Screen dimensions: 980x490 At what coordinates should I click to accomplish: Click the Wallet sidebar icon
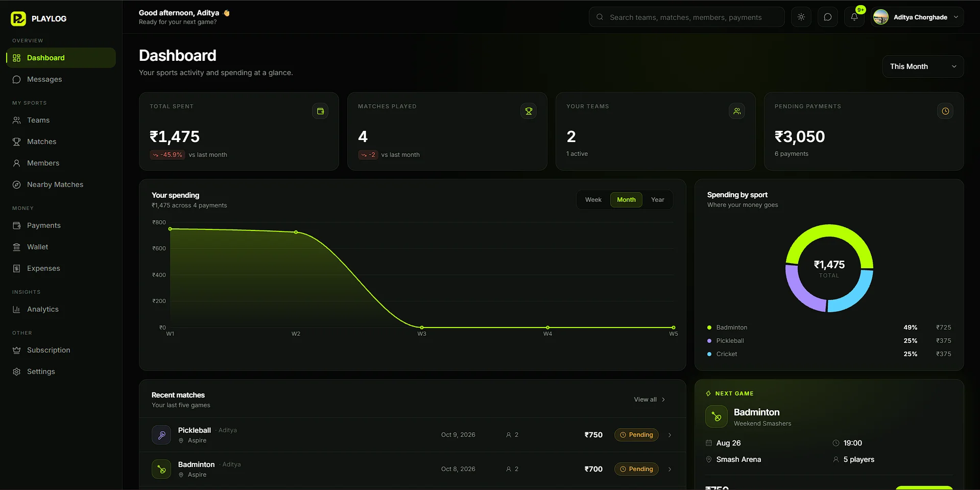pos(16,247)
